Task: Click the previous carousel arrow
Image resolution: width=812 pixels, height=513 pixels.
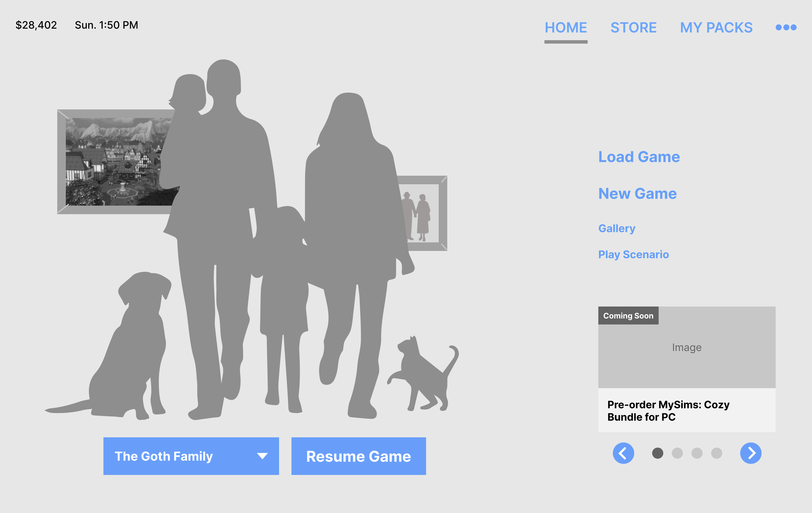Action: coord(623,453)
